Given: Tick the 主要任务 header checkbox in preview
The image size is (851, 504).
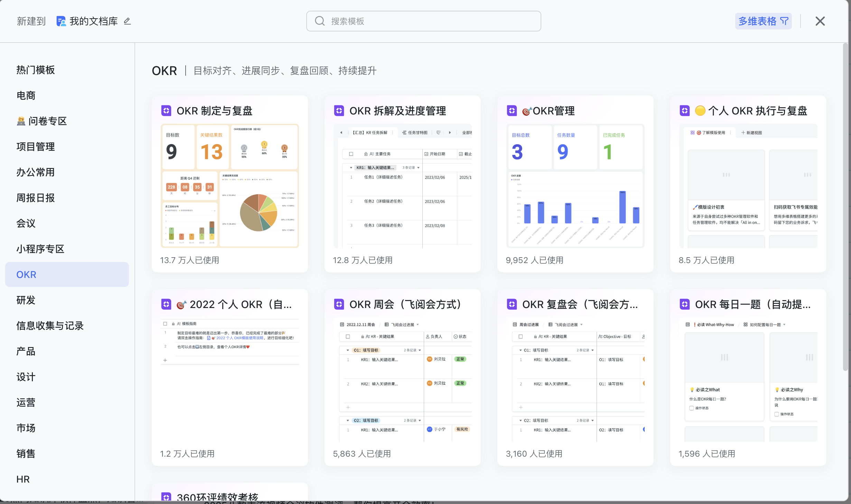Looking at the screenshot, I should pos(351,154).
